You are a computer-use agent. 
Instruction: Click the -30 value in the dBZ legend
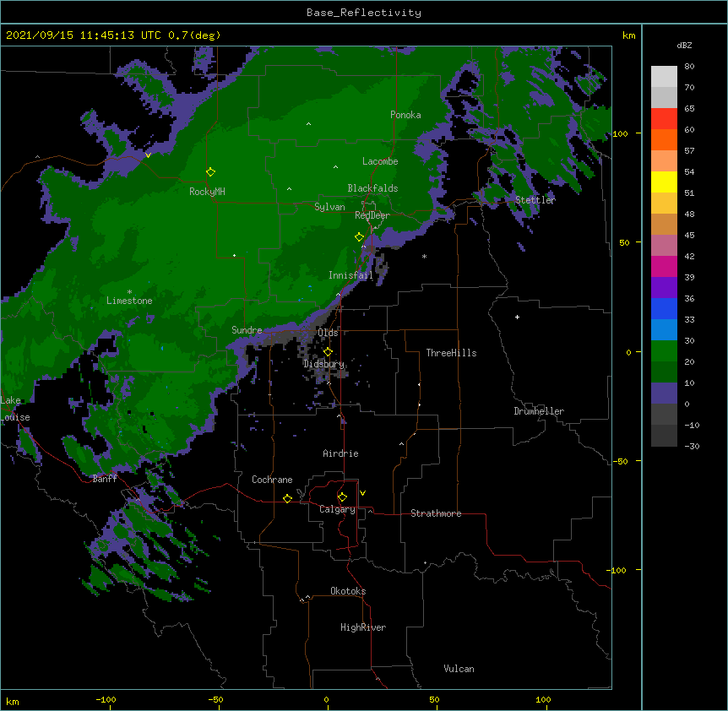(692, 446)
